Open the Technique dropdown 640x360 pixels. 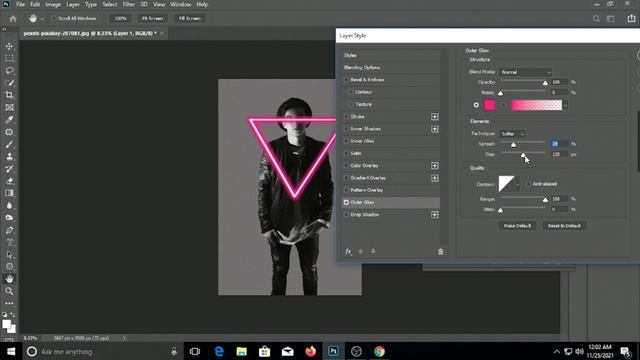(512, 134)
